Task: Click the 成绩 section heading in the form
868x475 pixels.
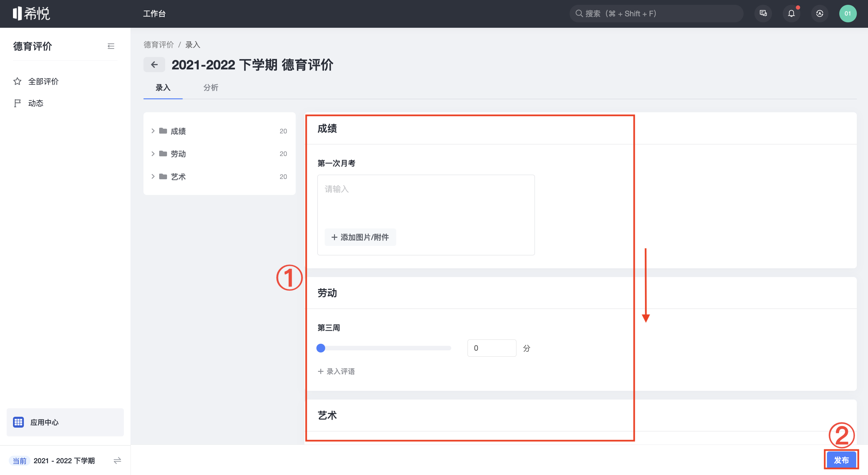Action: (x=327, y=128)
